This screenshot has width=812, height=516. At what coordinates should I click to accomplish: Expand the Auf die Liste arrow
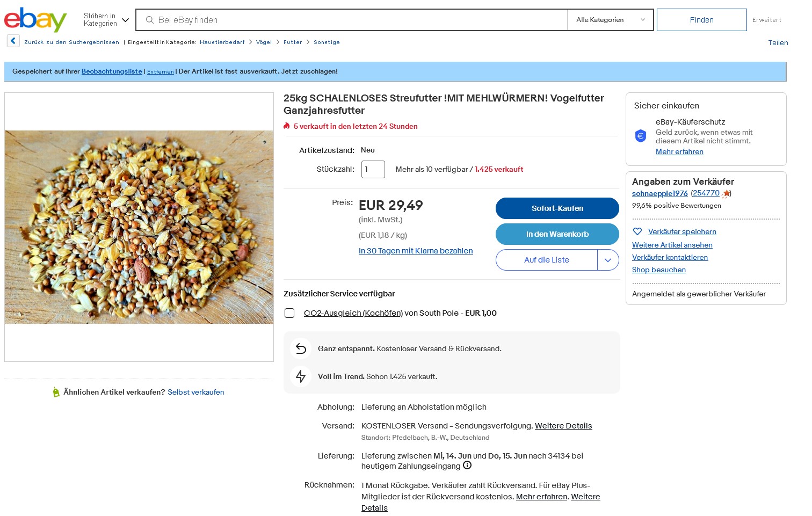coord(608,260)
